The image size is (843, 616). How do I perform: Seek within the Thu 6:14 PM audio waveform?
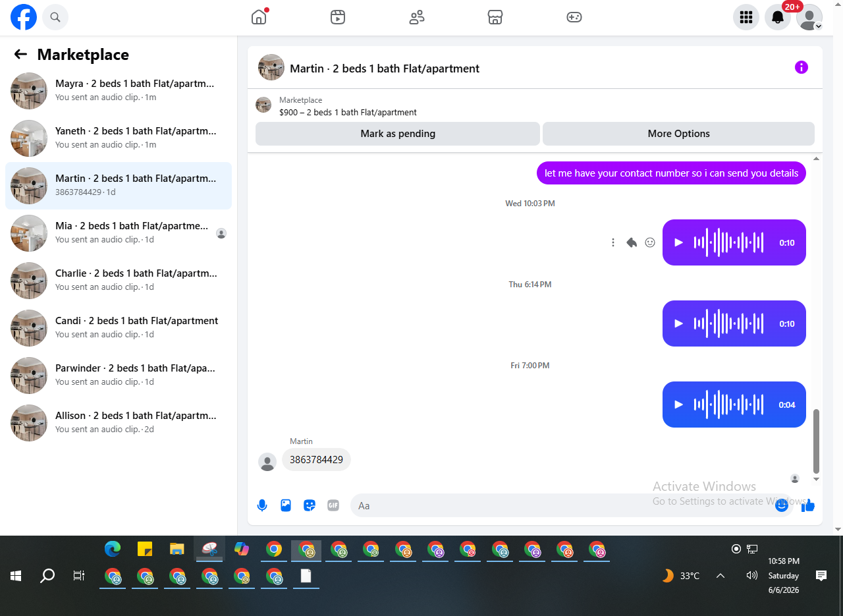click(728, 323)
